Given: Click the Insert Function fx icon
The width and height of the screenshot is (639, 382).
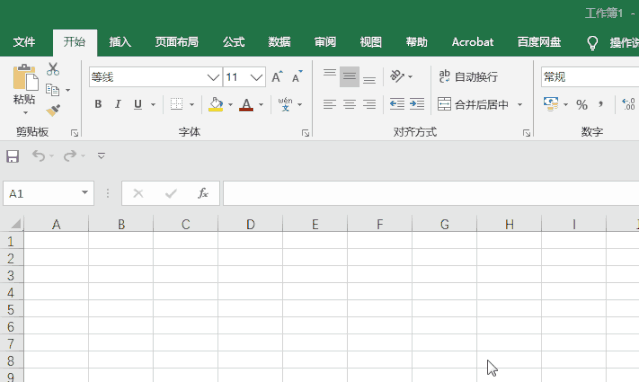Looking at the screenshot, I should [203, 193].
